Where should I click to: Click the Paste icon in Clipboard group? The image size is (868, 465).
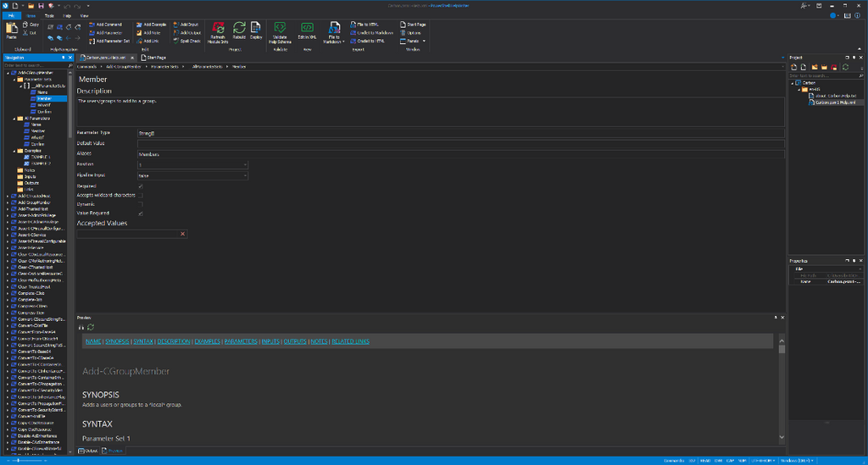pyautogui.click(x=12, y=29)
